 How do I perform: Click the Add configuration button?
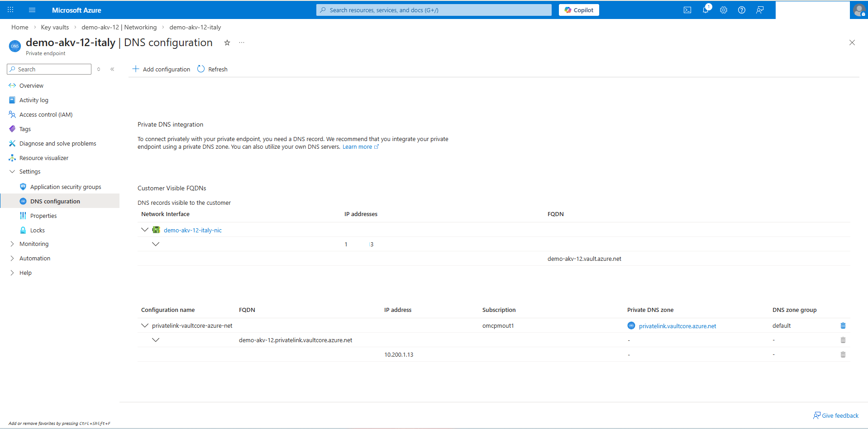point(161,69)
